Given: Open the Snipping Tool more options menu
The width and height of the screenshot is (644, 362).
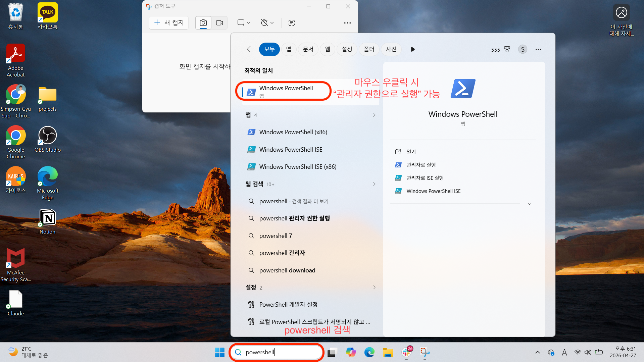Looking at the screenshot, I should point(347,22).
